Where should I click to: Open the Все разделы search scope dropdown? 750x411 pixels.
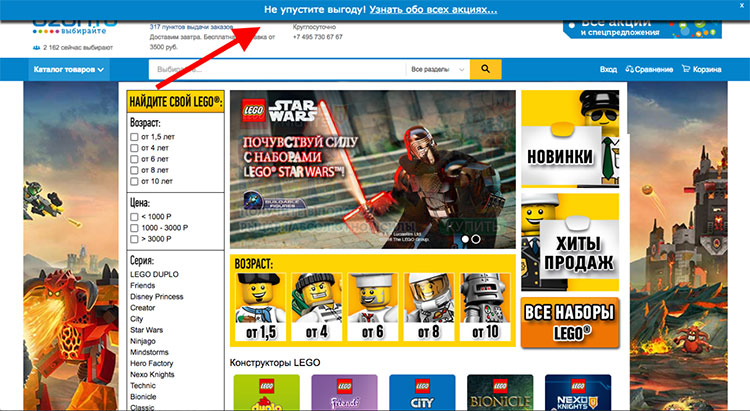pos(437,69)
